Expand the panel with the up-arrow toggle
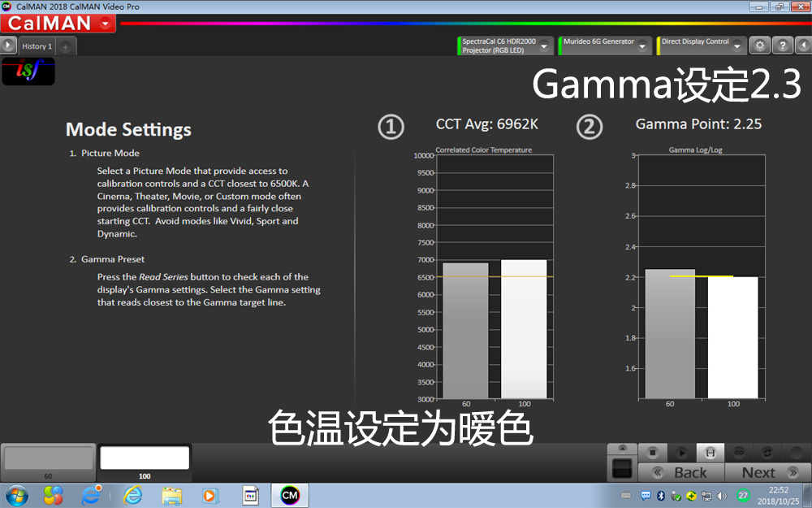The image size is (812, 508). click(622, 448)
